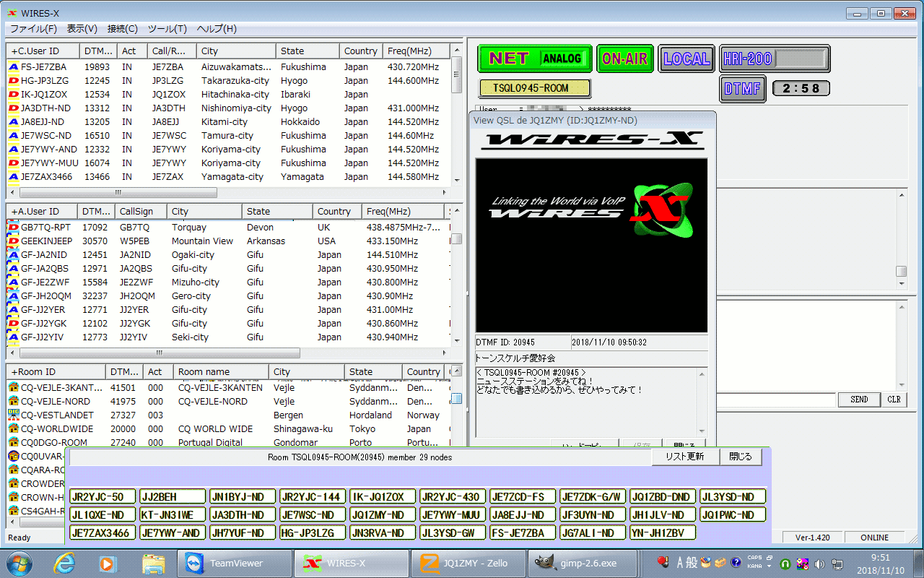
Task: Select member node JJ2BEH
Action: (173, 497)
